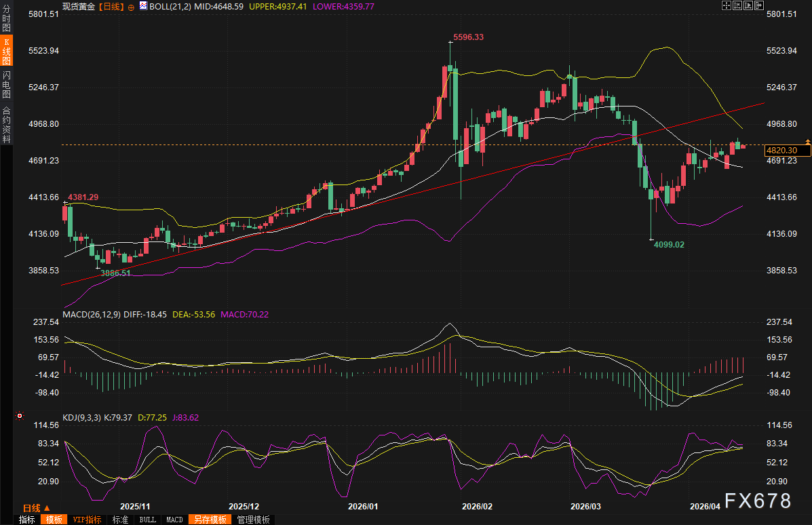Click the circled plus icon beside 日线
This screenshot has height=525, width=812.
point(131,6)
